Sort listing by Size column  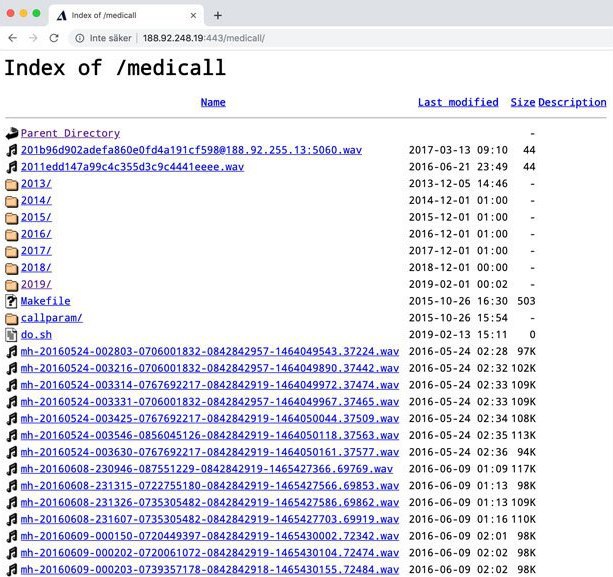click(x=523, y=102)
